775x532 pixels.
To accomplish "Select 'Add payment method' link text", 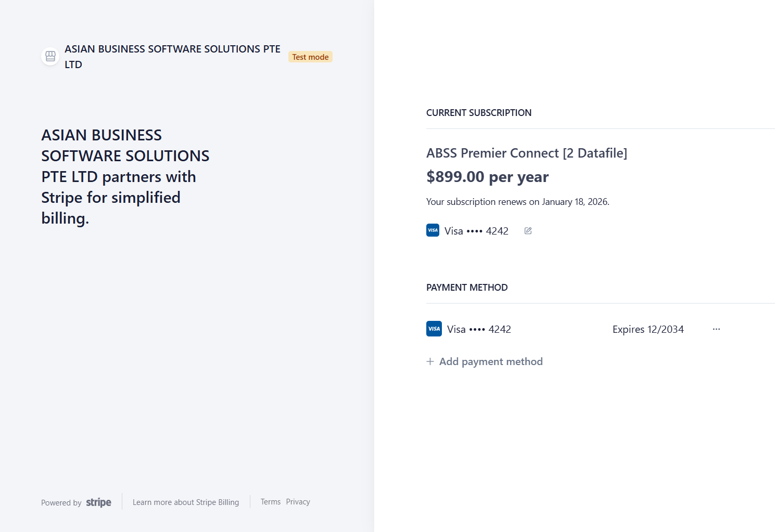I will 490,361.
